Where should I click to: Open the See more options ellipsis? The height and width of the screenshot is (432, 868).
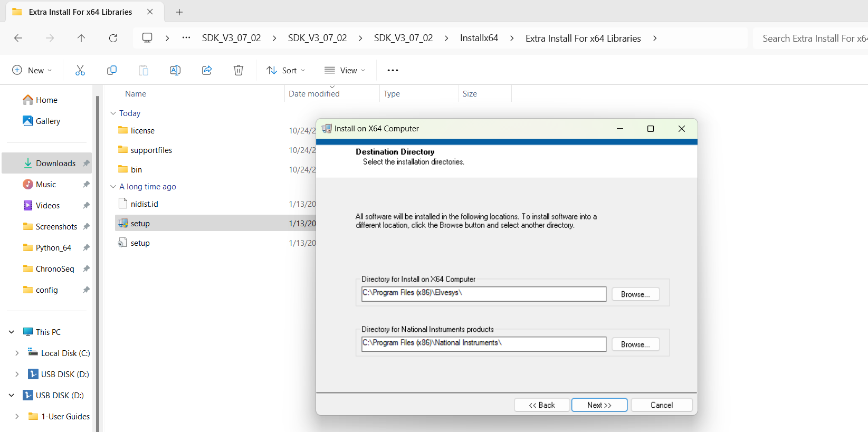click(x=393, y=70)
